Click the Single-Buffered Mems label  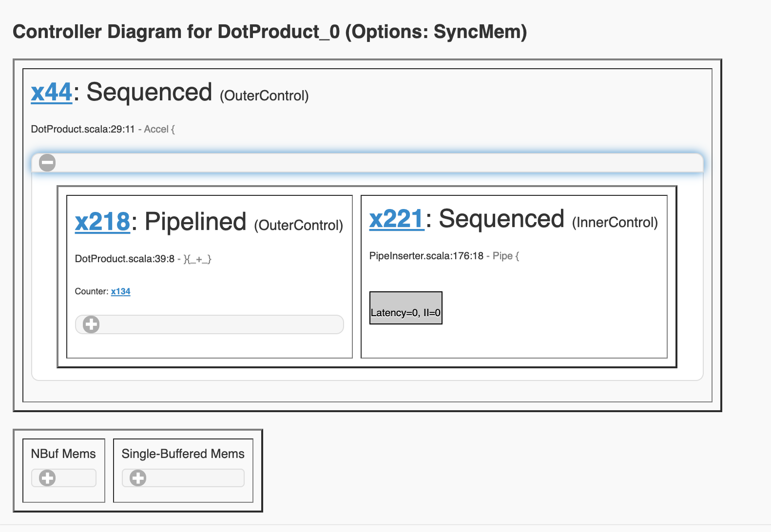pos(183,454)
